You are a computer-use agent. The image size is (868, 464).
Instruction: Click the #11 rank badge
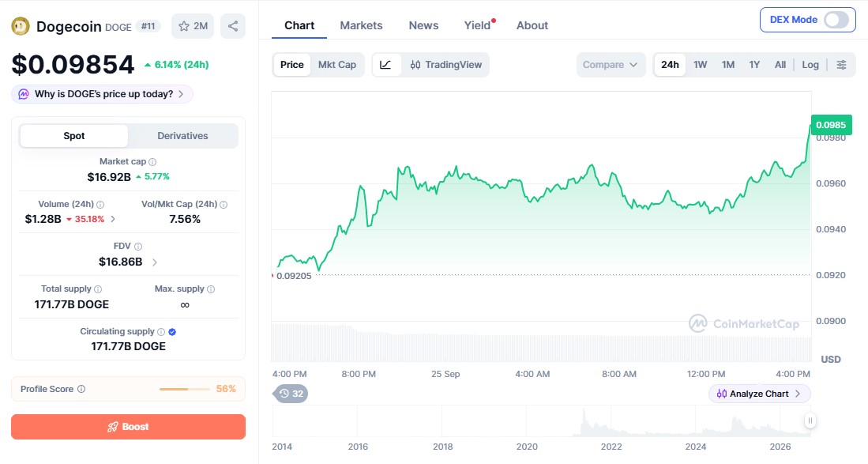(148, 26)
